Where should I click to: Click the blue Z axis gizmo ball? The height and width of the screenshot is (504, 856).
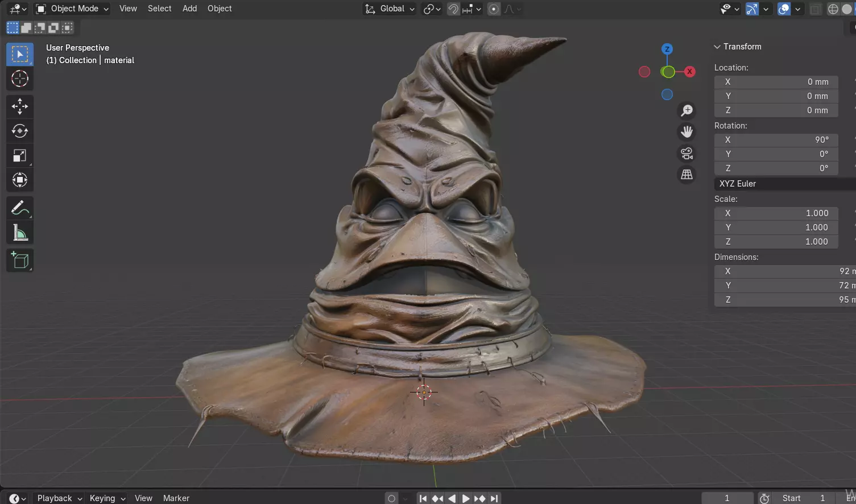click(x=667, y=49)
